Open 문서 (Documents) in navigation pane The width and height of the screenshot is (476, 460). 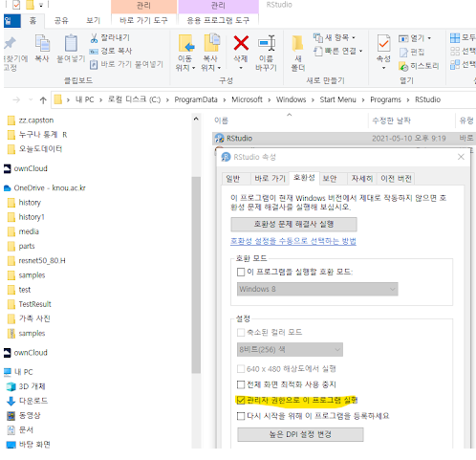pyautogui.click(x=26, y=430)
